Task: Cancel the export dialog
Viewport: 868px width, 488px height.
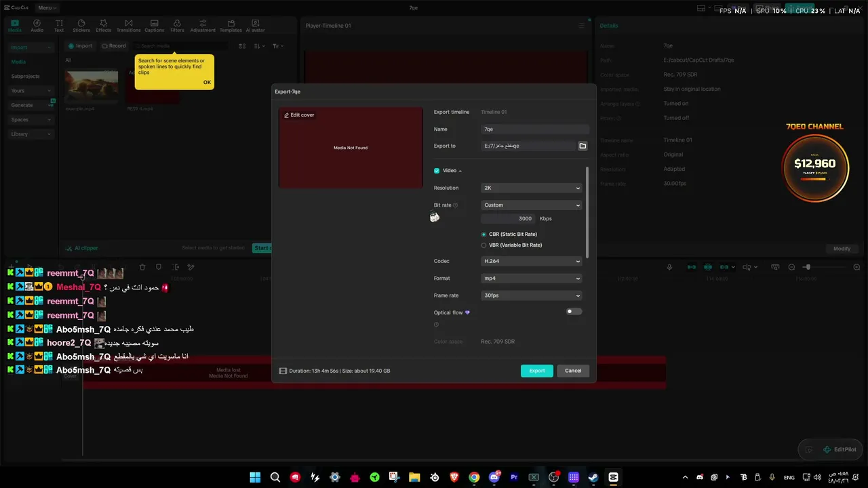Action: tap(573, 371)
